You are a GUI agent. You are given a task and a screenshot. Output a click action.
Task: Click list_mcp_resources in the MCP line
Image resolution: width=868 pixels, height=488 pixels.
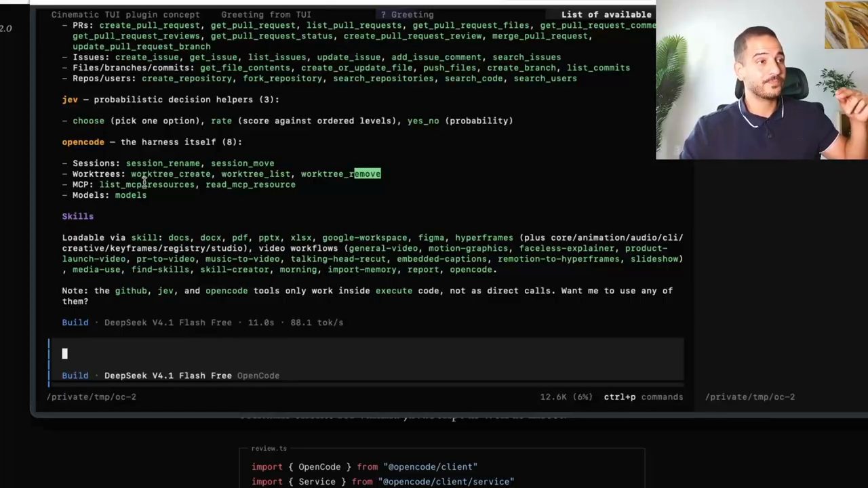pos(147,184)
